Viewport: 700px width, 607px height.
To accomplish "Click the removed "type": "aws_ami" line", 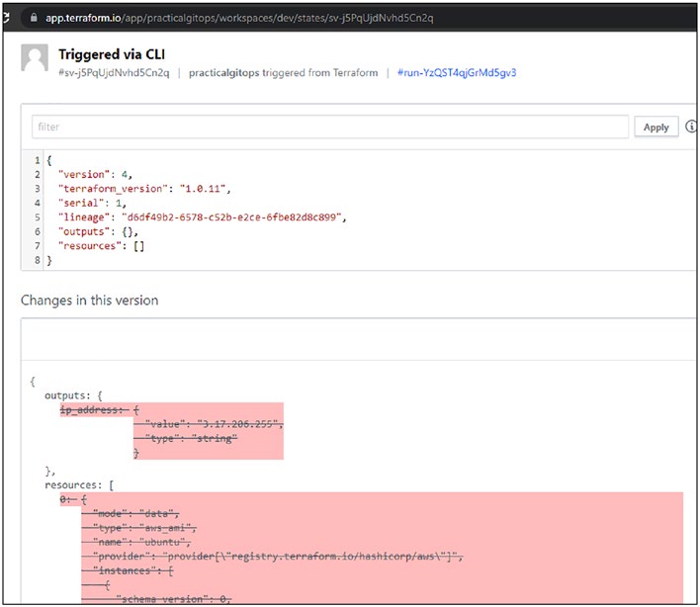I will (x=138, y=528).
